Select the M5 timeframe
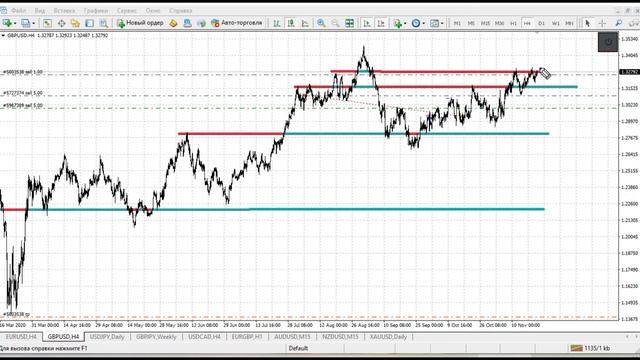This screenshot has width=640, height=360. point(471,24)
